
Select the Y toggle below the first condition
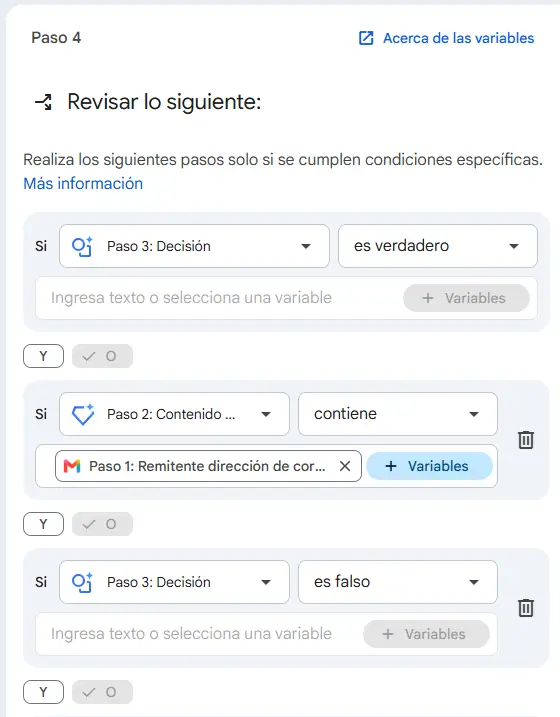point(43,356)
